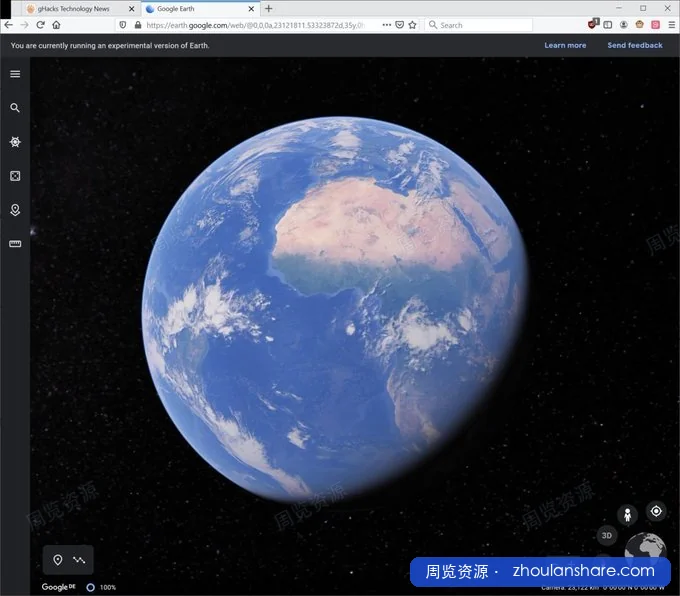Screen dimensions: 680x596
Task: Reload the current page
Action: [40, 25]
